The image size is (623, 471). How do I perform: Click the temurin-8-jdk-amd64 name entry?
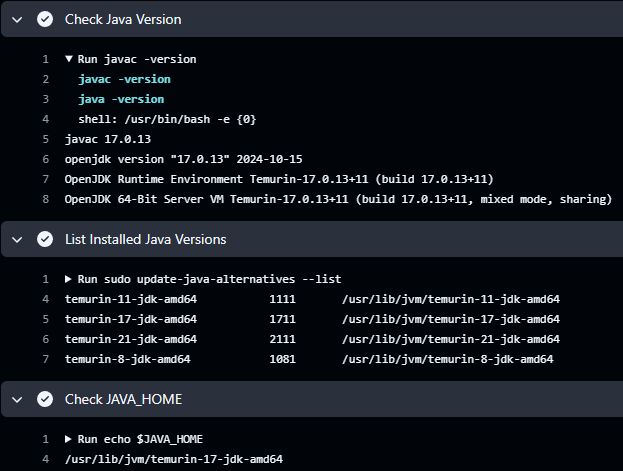click(128, 359)
